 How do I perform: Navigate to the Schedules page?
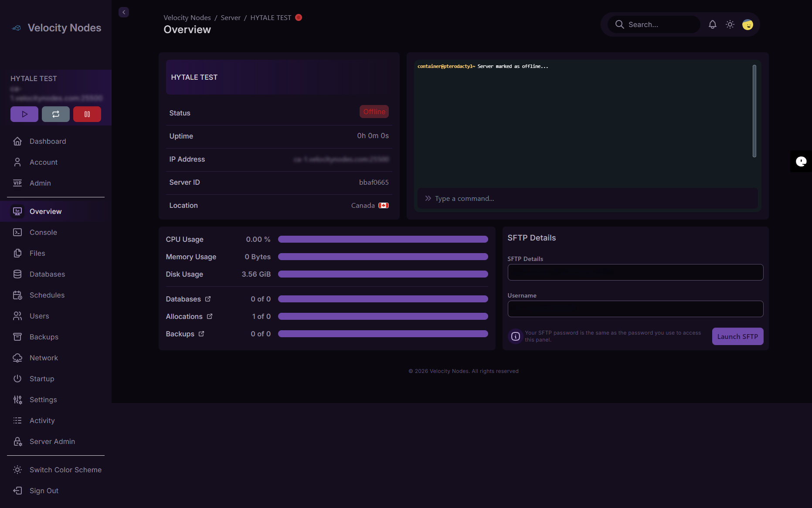[x=46, y=295]
